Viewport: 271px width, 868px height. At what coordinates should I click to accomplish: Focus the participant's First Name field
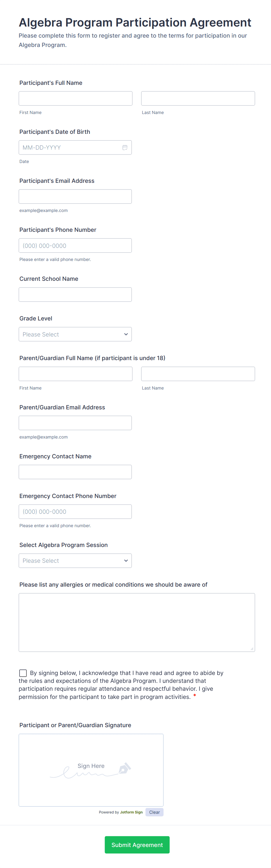click(x=75, y=98)
